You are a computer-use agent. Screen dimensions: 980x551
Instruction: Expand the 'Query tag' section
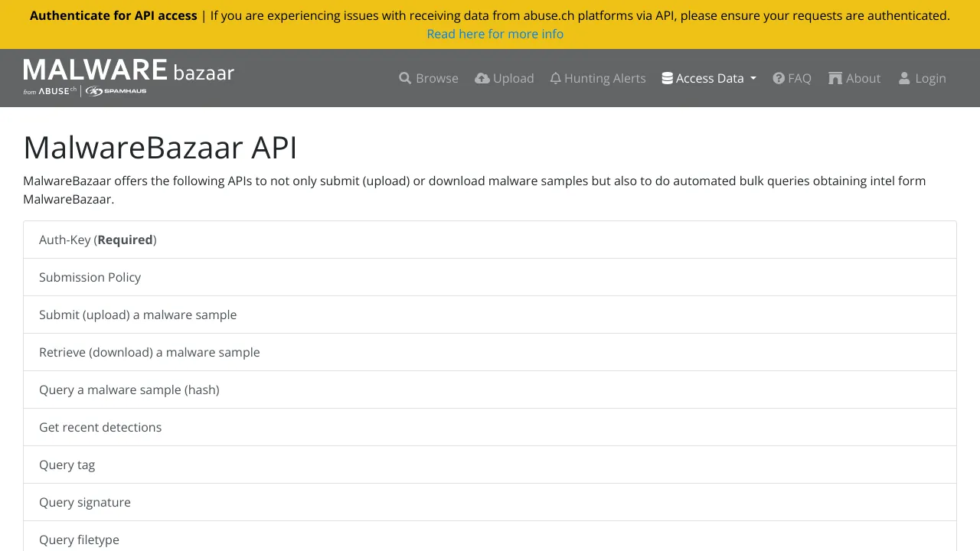[x=490, y=465]
